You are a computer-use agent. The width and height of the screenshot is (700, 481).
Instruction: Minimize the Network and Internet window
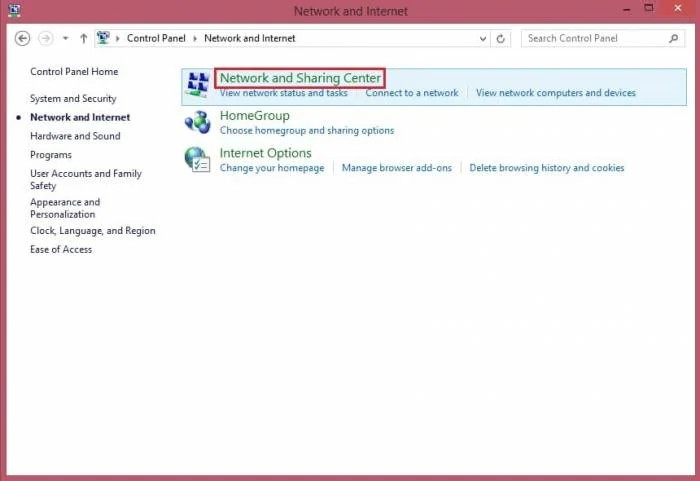coord(627,9)
